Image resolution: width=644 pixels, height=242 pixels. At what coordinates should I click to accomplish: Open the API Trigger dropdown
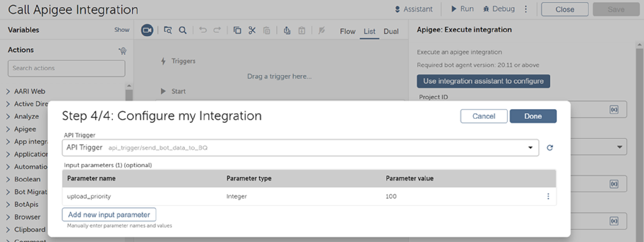point(530,148)
